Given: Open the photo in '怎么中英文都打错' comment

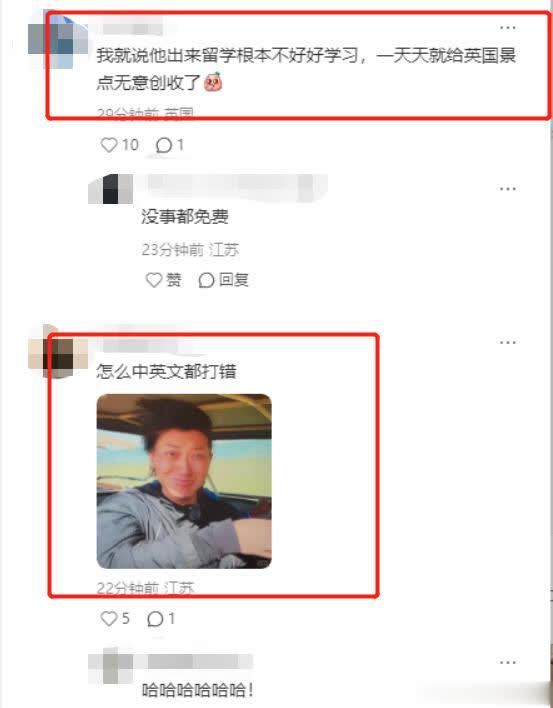Looking at the screenshot, I should (184, 481).
